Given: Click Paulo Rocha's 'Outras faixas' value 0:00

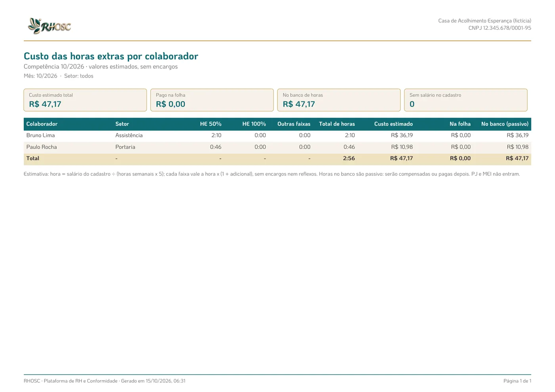Looking at the screenshot, I should click(305, 147).
